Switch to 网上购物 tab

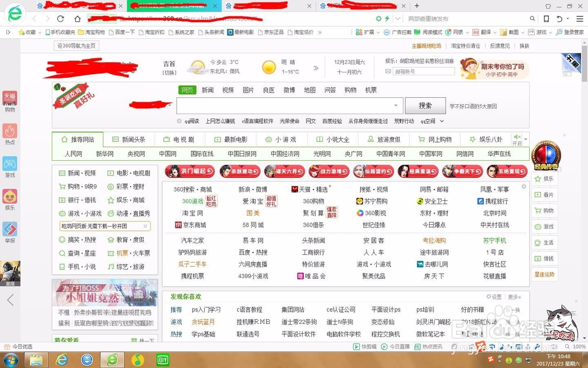435,140
